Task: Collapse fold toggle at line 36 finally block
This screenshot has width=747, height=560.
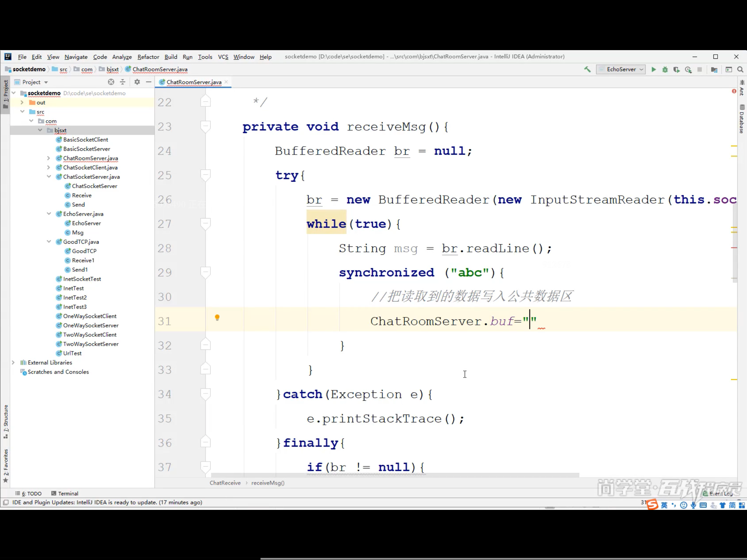Action: 205,442
